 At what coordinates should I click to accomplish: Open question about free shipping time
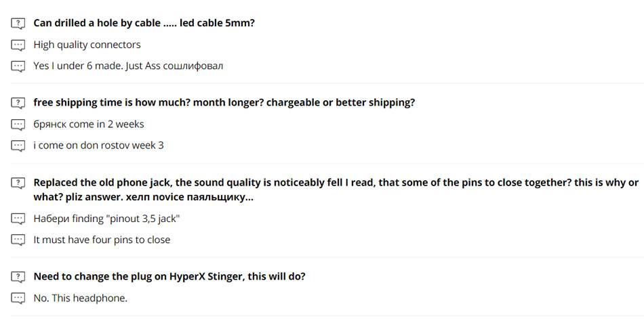coord(224,103)
